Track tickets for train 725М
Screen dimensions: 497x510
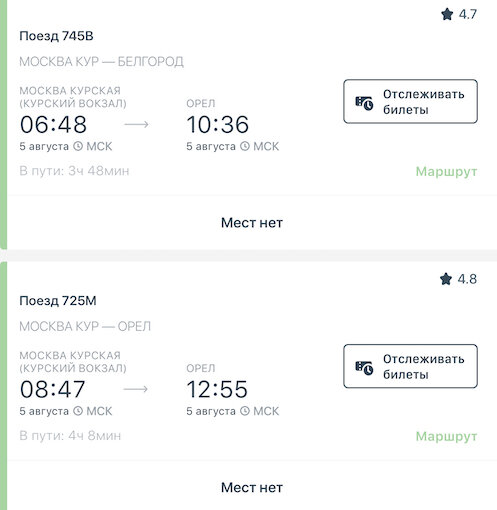click(410, 366)
